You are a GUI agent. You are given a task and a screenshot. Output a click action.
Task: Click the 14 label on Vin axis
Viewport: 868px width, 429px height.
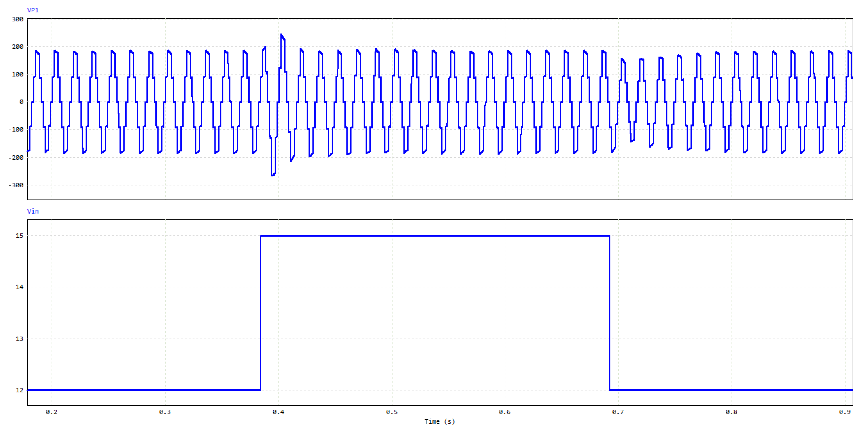(20, 287)
